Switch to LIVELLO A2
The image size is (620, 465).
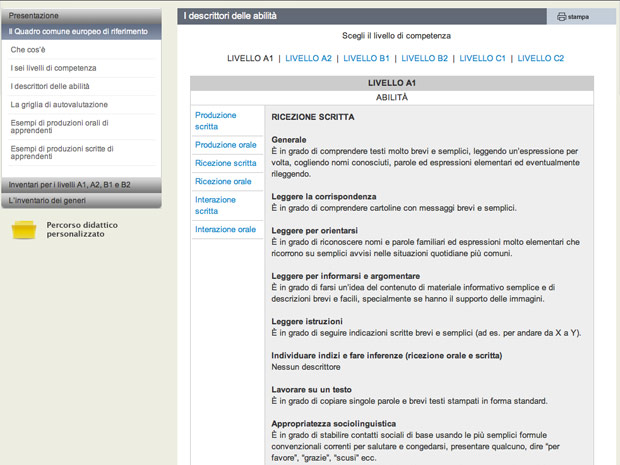(x=308, y=58)
